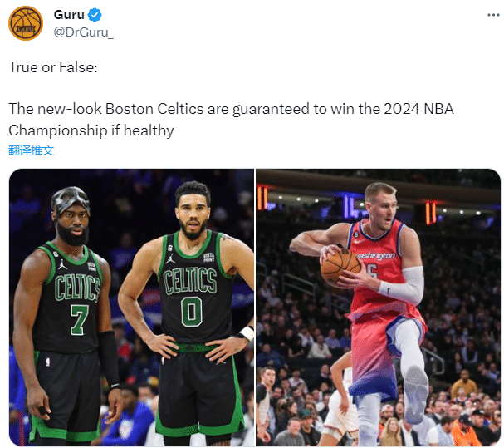Image resolution: width=504 pixels, height=448 pixels.
Task: Click the "Championship if healthy" text line
Action: pyautogui.click(x=91, y=130)
